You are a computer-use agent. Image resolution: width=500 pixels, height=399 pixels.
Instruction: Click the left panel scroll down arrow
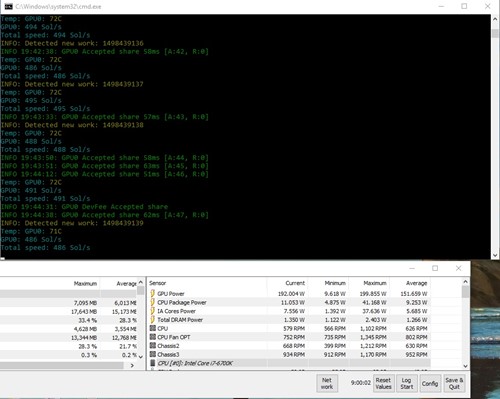point(141,357)
